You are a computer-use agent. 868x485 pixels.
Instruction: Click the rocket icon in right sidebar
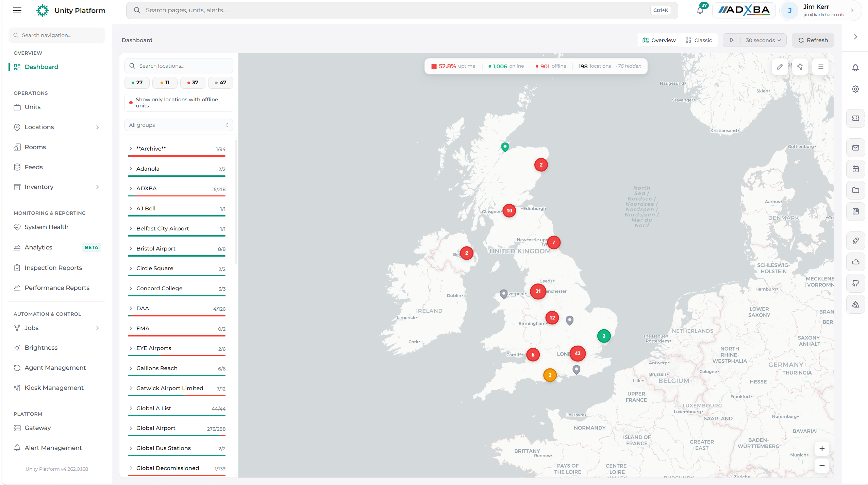[855, 241]
